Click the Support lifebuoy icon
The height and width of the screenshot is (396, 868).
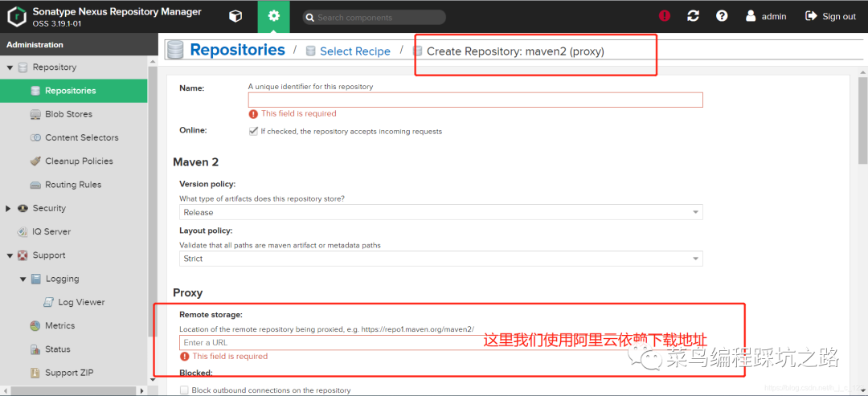pos(23,255)
